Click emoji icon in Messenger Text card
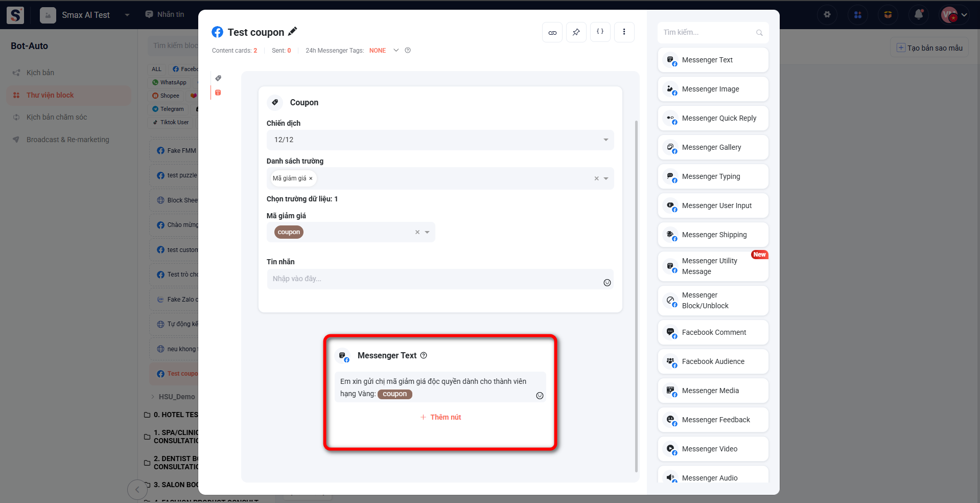The image size is (980, 503). [540, 396]
